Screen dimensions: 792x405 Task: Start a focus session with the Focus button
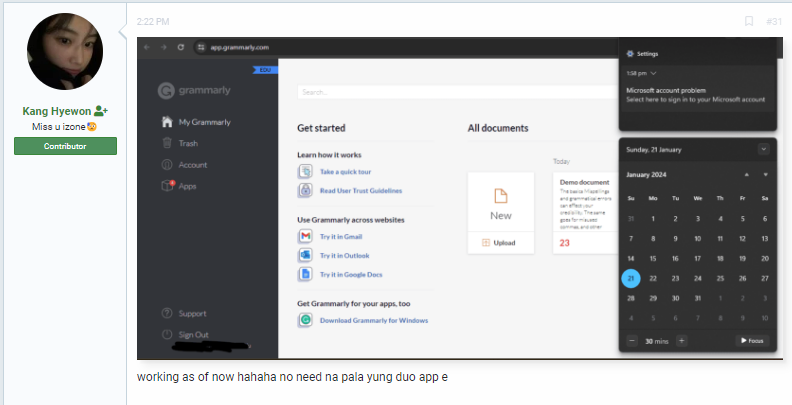[x=752, y=341]
